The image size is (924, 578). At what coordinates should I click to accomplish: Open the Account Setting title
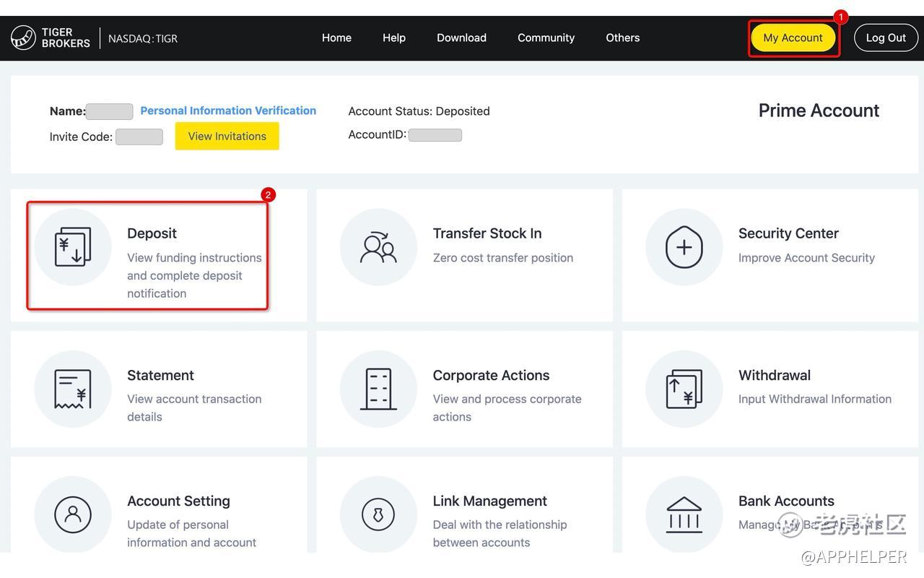(178, 501)
